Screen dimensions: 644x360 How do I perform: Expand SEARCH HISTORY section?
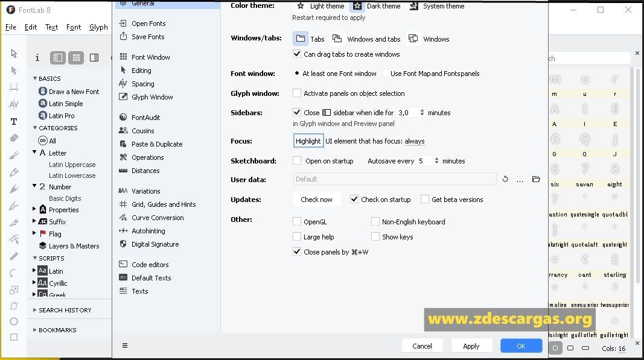click(35, 310)
